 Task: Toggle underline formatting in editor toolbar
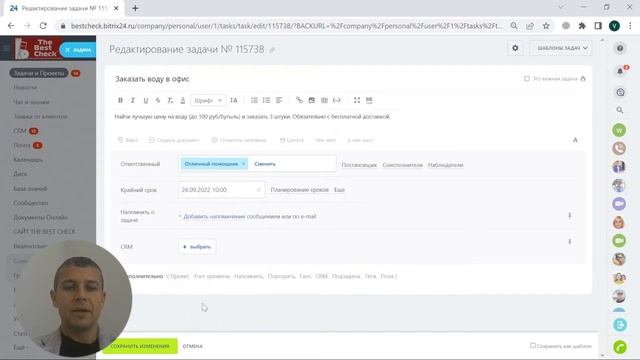(x=145, y=100)
